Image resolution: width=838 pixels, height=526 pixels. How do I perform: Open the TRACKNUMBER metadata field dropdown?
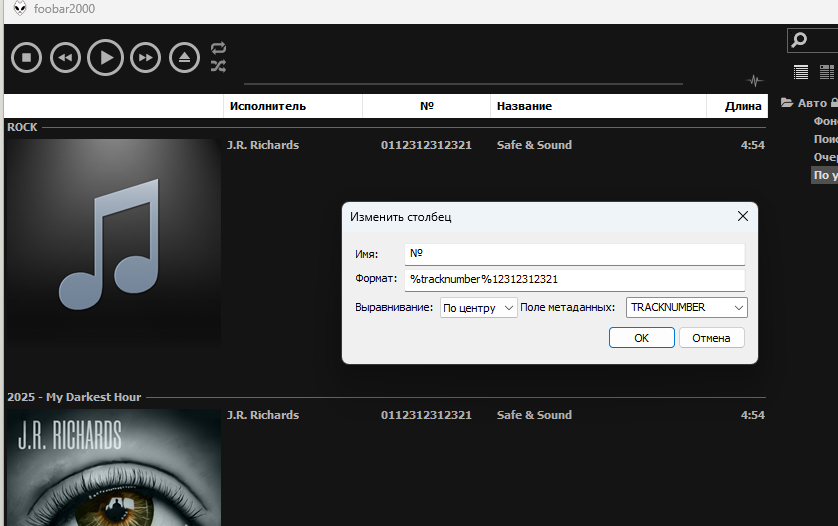click(686, 308)
